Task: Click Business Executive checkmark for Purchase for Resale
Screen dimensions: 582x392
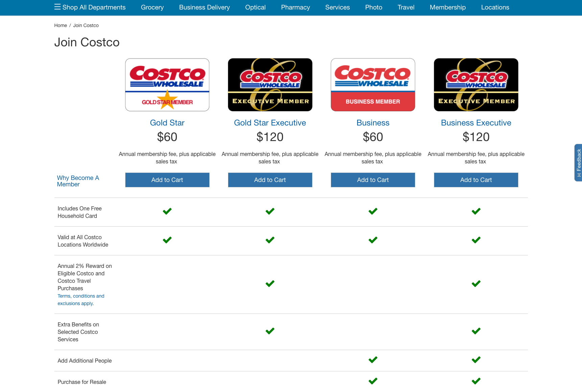Action: click(476, 381)
